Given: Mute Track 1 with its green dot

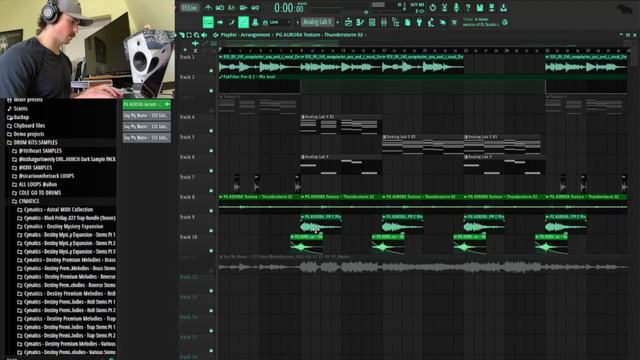Looking at the screenshot, I should tap(211, 71).
